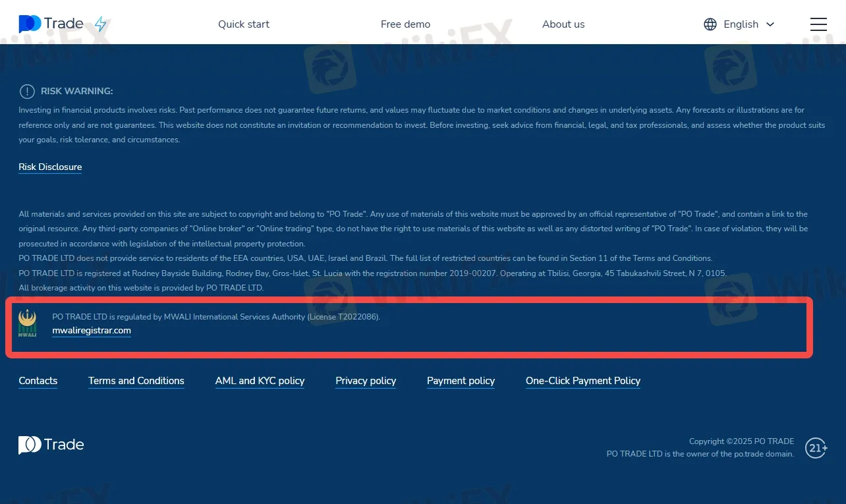The image size is (846, 504).
Task: Open AML and KYC policy link
Action: pyautogui.click(x=260, y=381)
